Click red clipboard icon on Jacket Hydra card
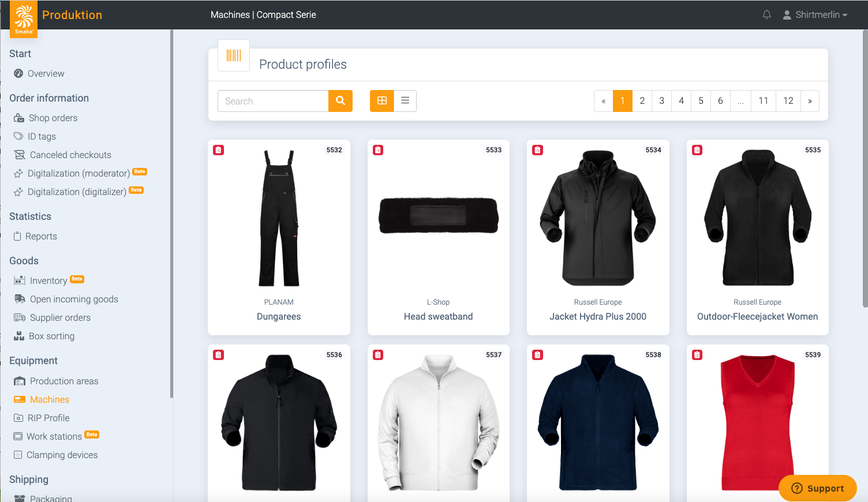Image resolution: width=868 pixels, height=502 pixels. tap(537, 150)
